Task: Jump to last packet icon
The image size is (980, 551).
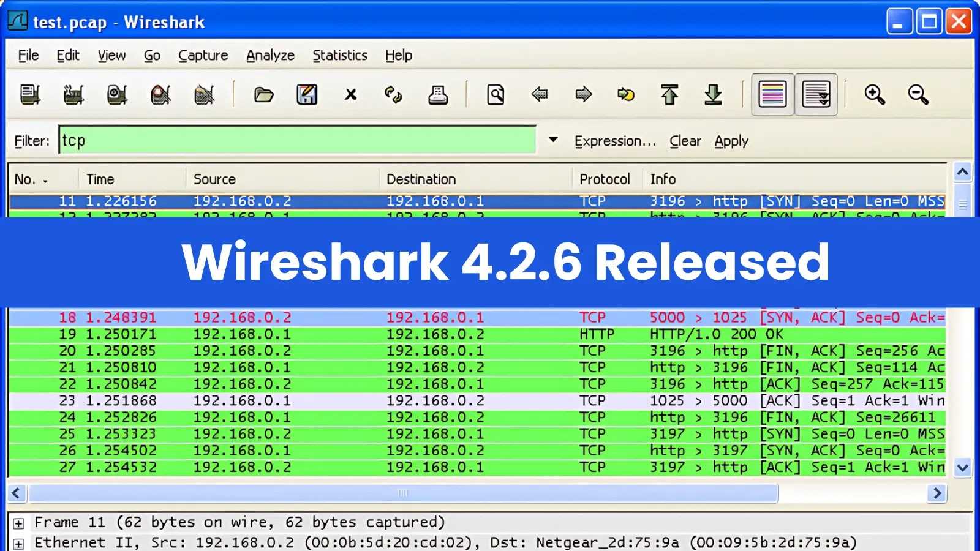Action: coord(713,95)
